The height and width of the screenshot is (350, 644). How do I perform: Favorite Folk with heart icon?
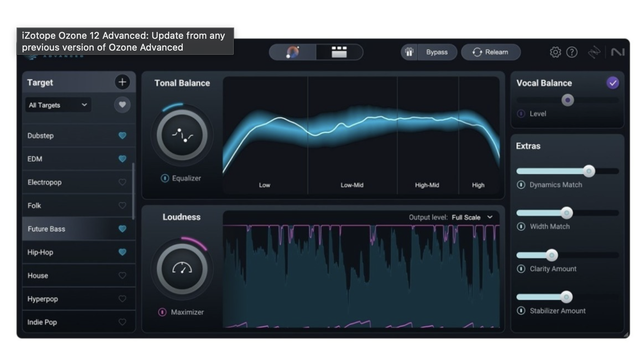coord(122,206)
